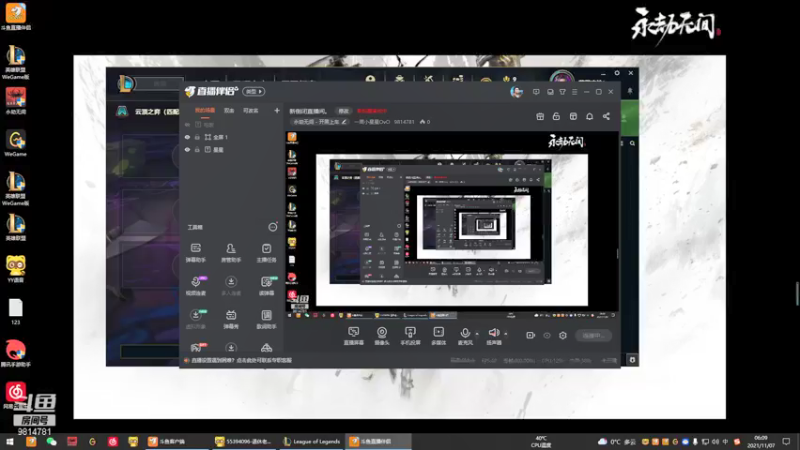This screenshot has width=800, height=450.
Task: Expand the microphone options arrow
Action: click(x=477, y=334)
